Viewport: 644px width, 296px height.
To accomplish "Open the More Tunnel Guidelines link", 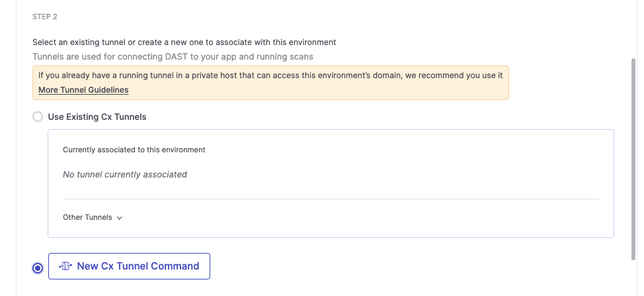I will 83,89.
